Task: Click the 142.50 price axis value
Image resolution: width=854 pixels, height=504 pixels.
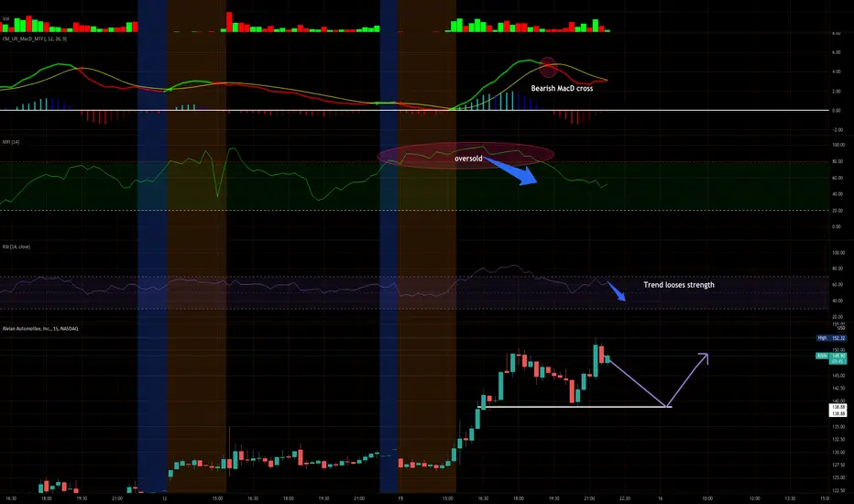Action: tap(838, 389)
